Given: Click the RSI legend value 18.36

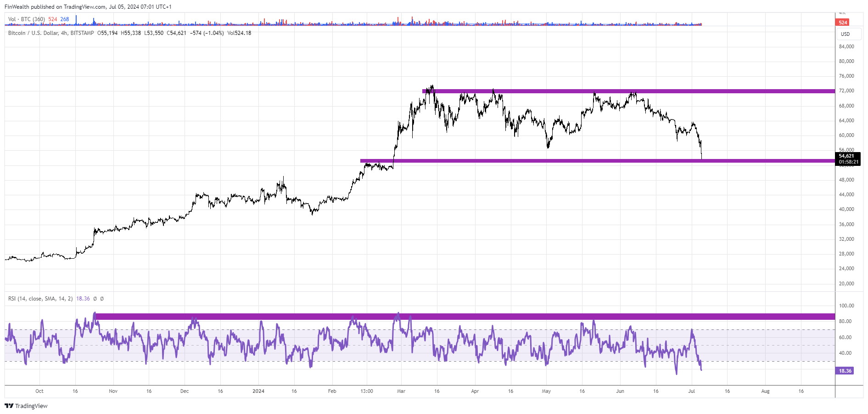Looking at the screenshot, I should tap(83, 299).
